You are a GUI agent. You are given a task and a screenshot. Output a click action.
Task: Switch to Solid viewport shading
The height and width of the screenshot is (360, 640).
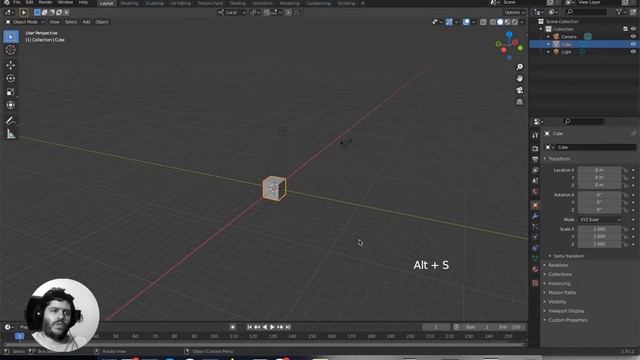click(x=500, y=22)
